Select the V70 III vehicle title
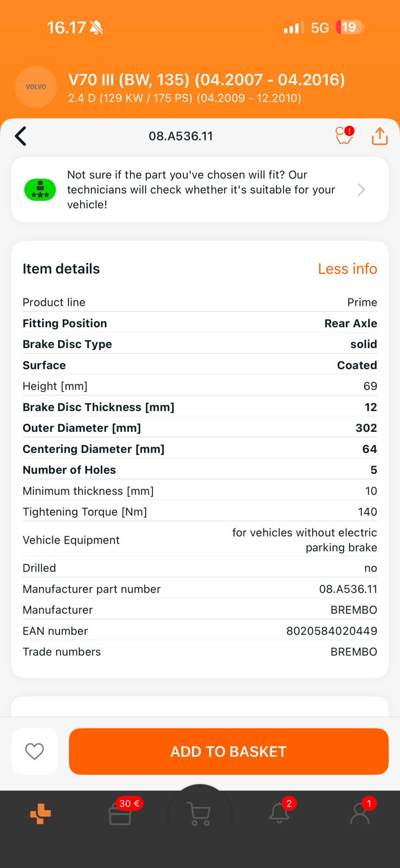Viewport: 400px width, 868px height. [207, 80]
